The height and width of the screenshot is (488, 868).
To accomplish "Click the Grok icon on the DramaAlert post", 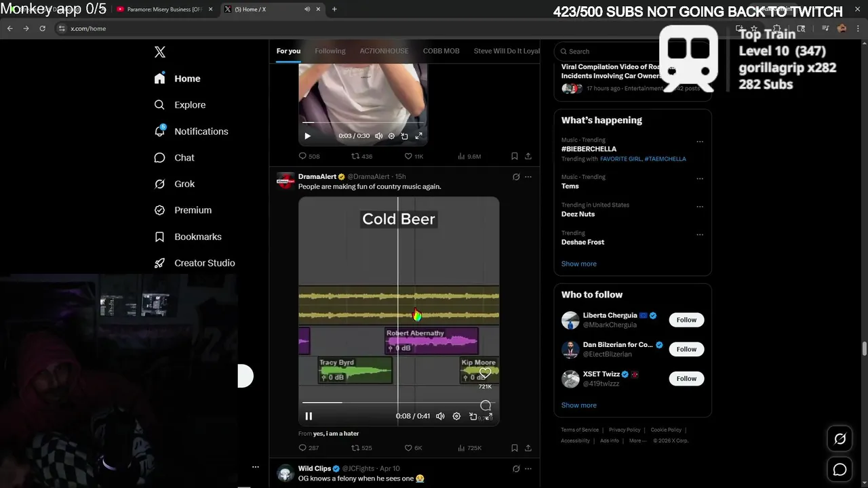I will (516, 177).
